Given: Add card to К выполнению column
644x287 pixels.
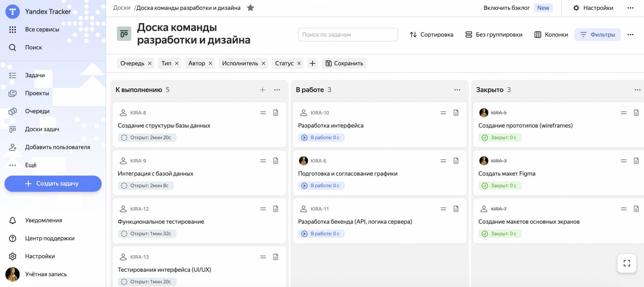Looking at the screenshot, I should point(262,90).
